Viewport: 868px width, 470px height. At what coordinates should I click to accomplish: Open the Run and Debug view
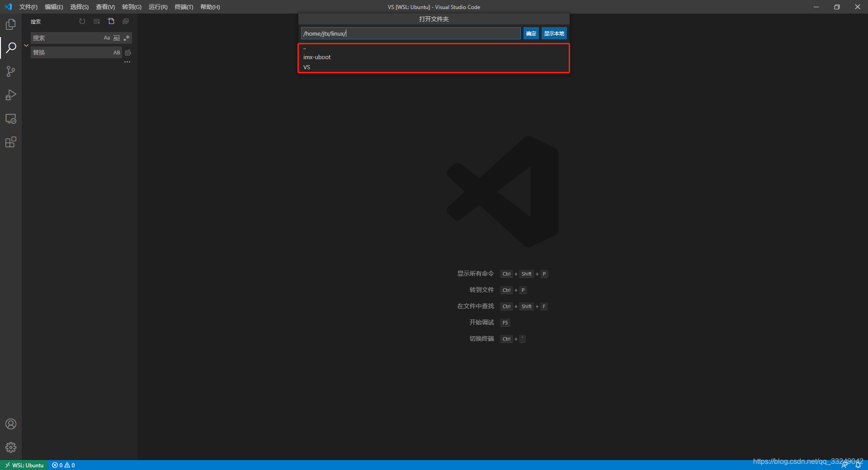11,95
